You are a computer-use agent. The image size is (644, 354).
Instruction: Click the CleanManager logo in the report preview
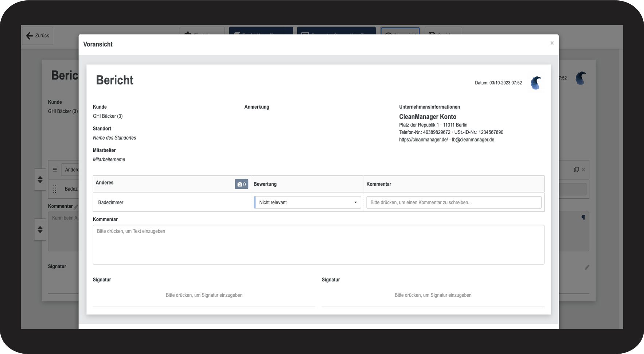[535, 83]
